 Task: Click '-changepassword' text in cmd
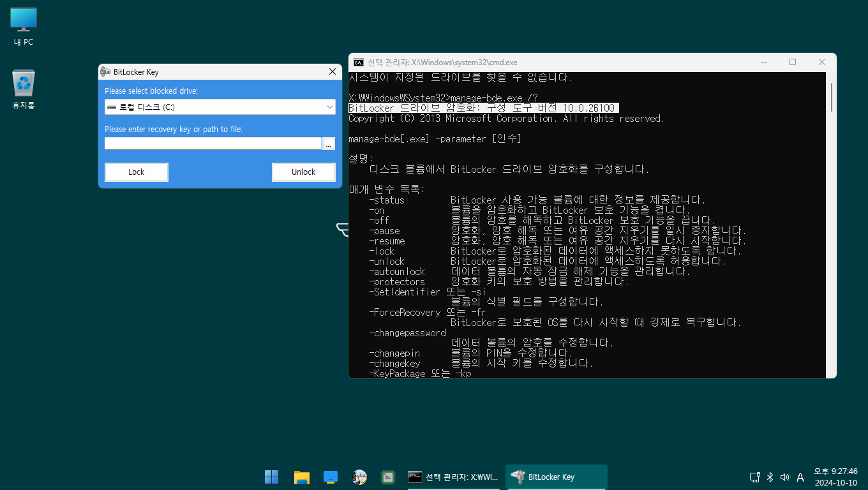[407, 332]
